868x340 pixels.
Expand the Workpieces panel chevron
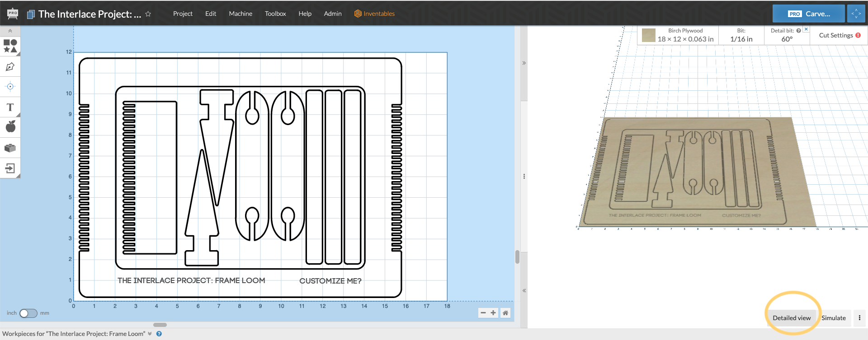(150, 334)
